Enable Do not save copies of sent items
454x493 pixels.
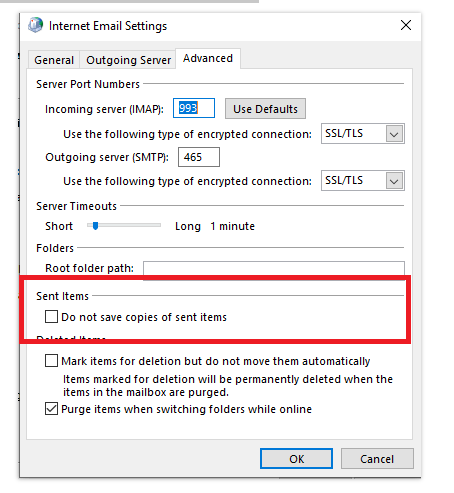point(51,317)
